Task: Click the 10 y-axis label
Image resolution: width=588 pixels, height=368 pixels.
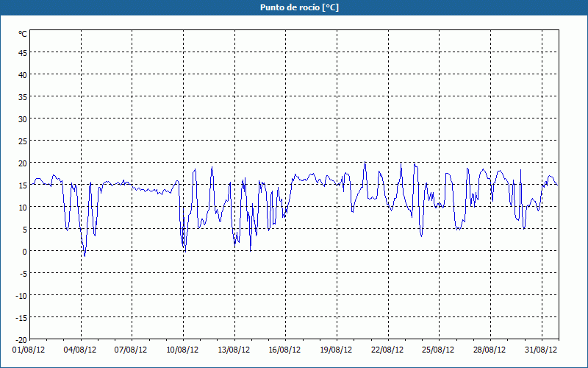Action: click(23, 208)
